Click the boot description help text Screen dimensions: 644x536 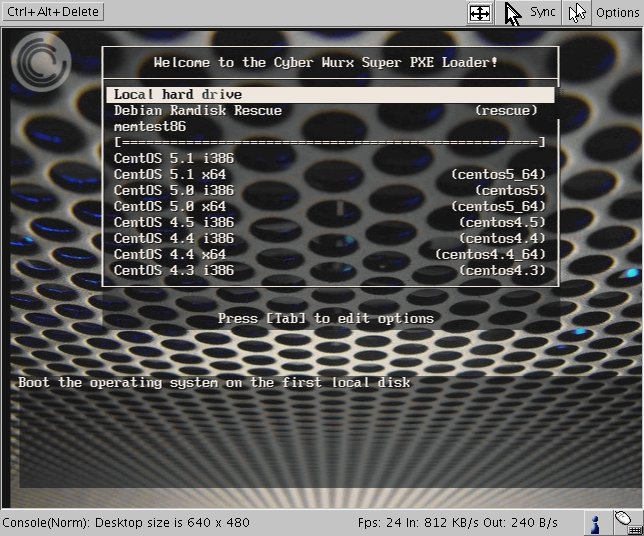214,382
